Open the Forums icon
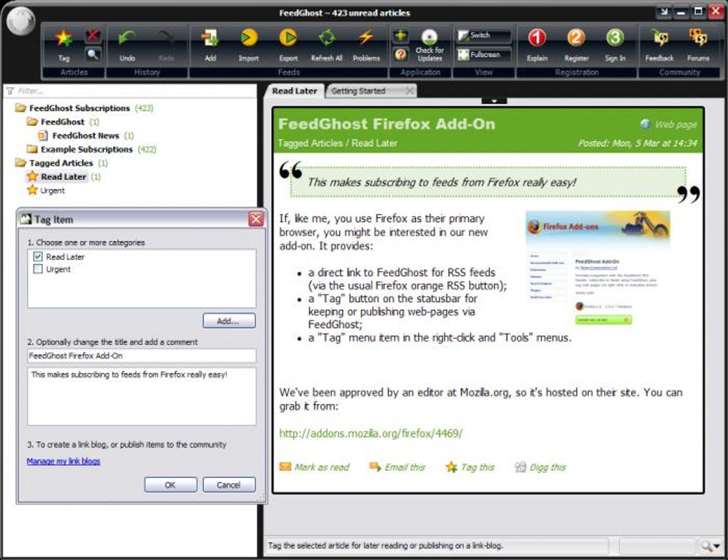Screen dimensions: 728x560 [698, 38]
